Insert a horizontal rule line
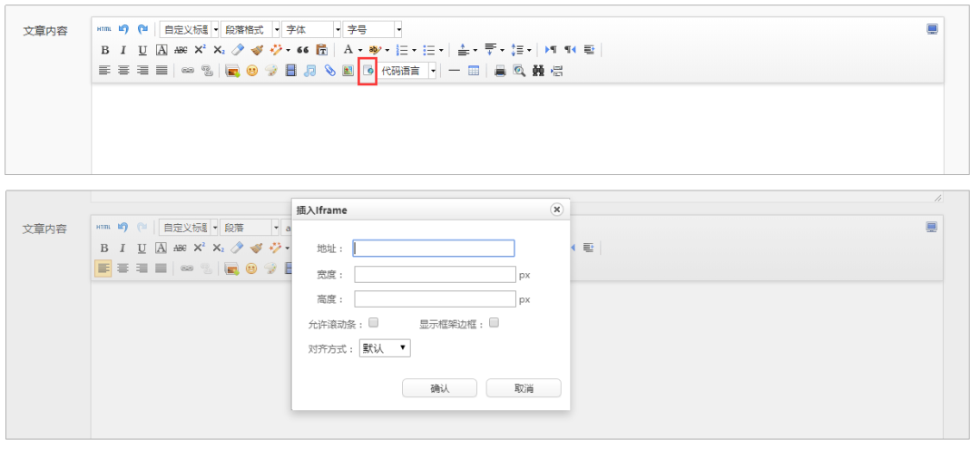 tap(455, 71)
